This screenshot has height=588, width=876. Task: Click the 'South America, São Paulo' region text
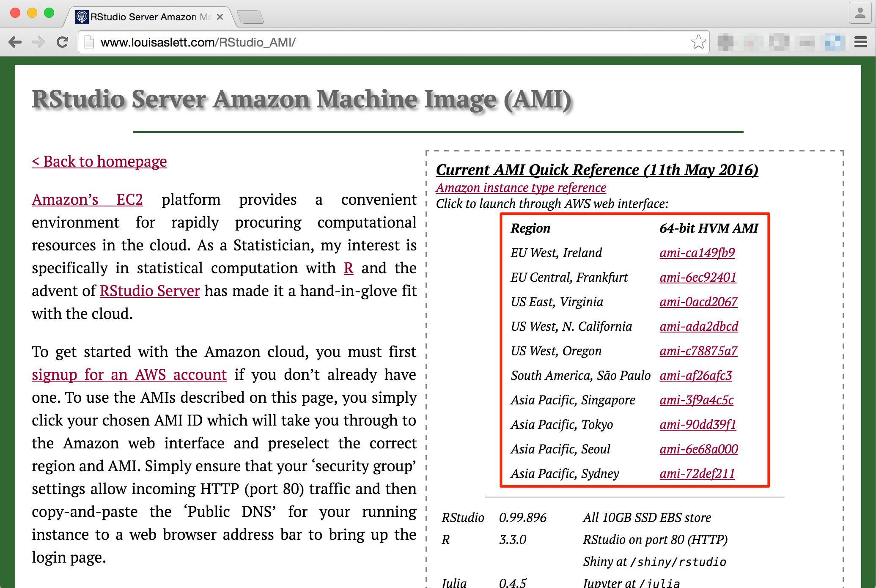[x=580, y=376]
